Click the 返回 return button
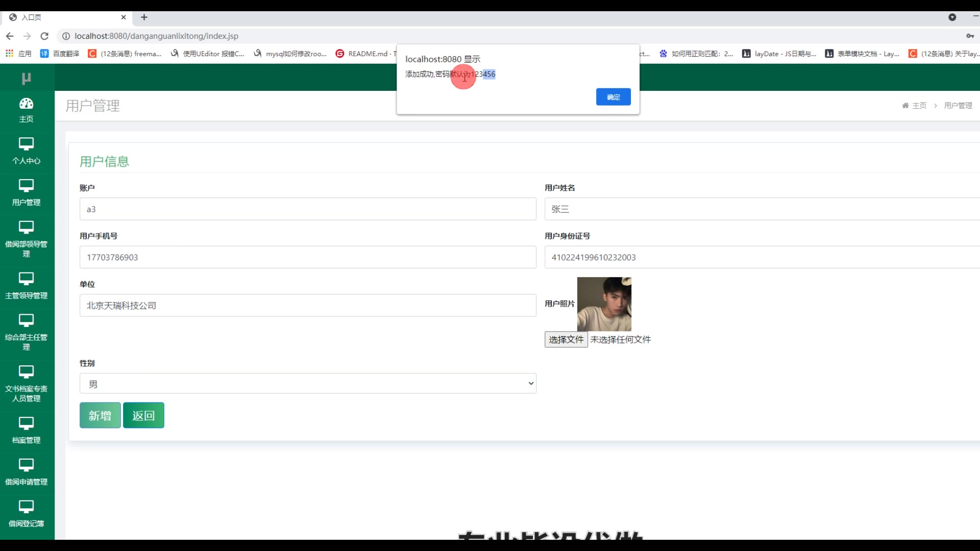 pos(143,415)
